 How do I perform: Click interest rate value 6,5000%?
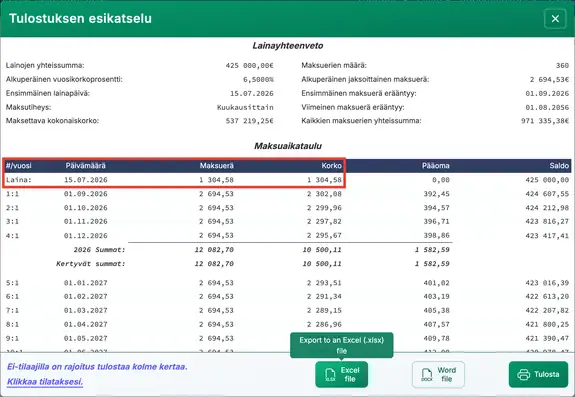tap(258, 80)
